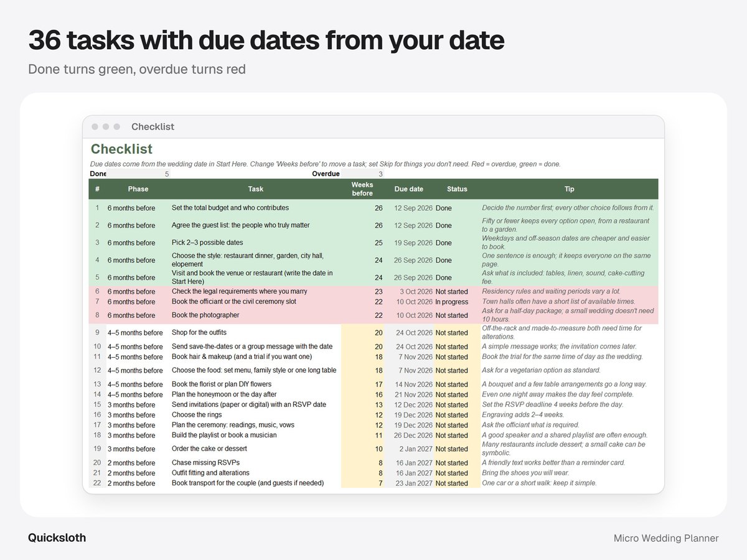
Task: Click tip 'Residency rules and waiting periods vary a lot.'
Action: 552,291
